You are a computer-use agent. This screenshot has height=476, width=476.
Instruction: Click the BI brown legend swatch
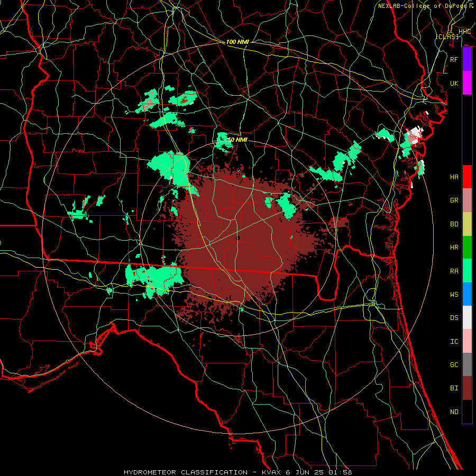point(467,388)
